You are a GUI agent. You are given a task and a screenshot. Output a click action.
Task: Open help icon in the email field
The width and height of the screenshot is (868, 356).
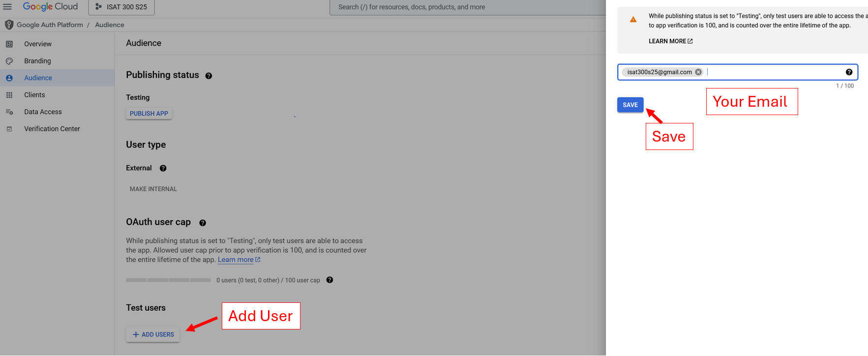[849, 72]
